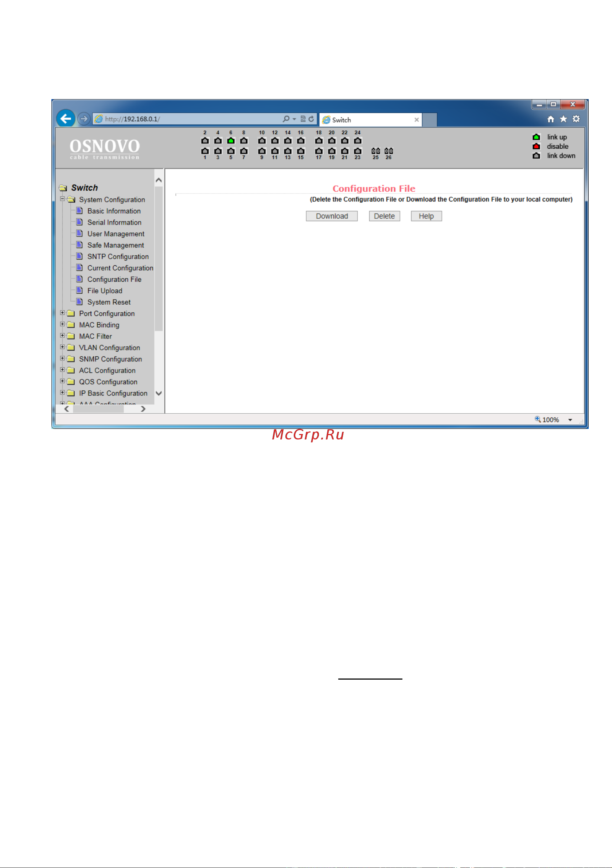Image resolution: width=612 pixels, height=868 pixels.
Task: Click the search magnifier in address bar
Action: (286, 119)
